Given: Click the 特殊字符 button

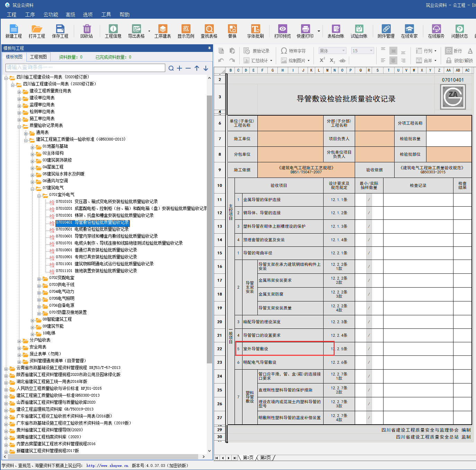Looking at the screenshot, I should click(x=293, y=51).
